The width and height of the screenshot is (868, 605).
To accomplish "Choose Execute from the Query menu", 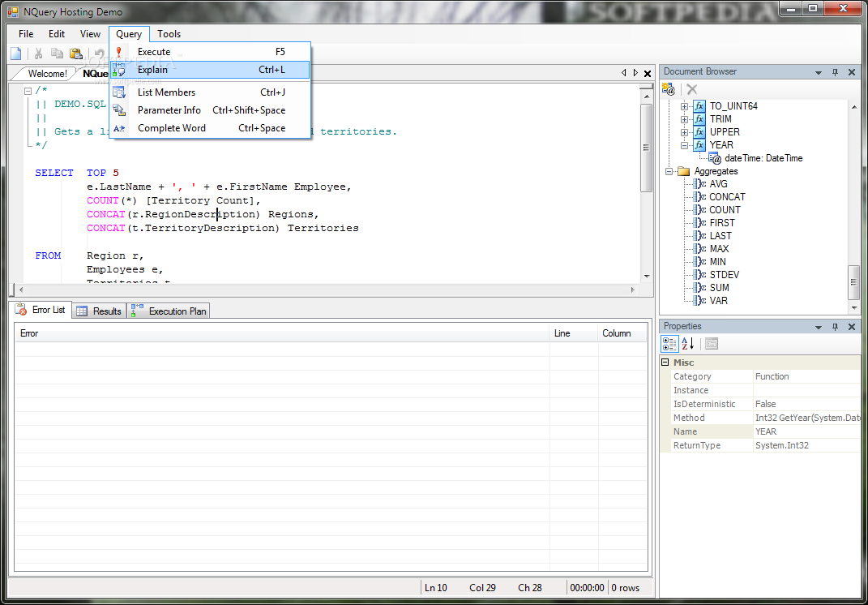I will click(211, 52).
